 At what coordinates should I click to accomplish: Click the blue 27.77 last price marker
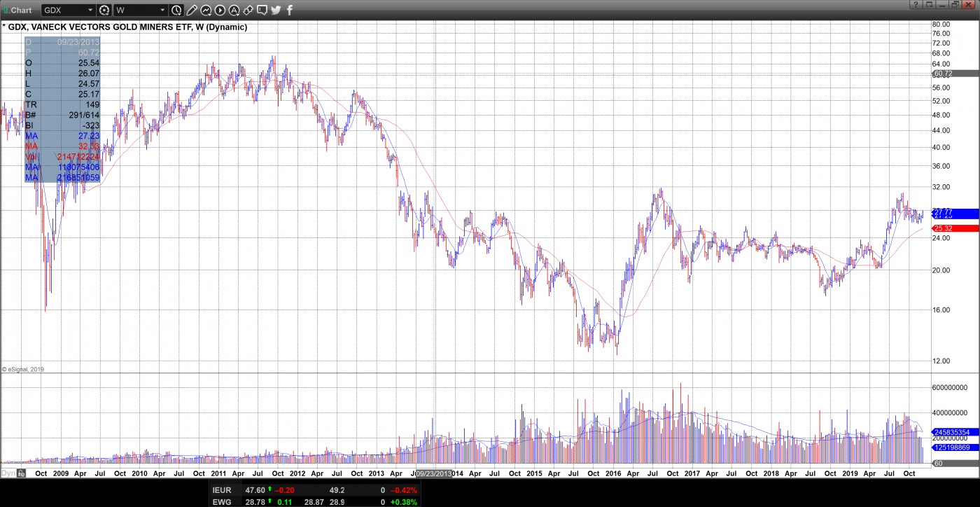955,213
